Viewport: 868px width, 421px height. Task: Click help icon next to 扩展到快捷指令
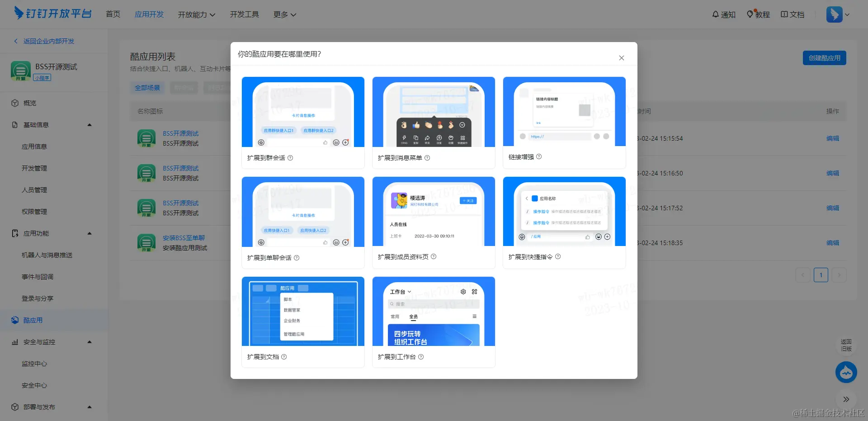(x=558, y=256)
